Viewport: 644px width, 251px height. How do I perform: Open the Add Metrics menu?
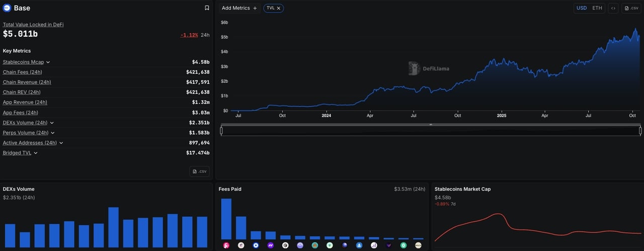(239, 8)
